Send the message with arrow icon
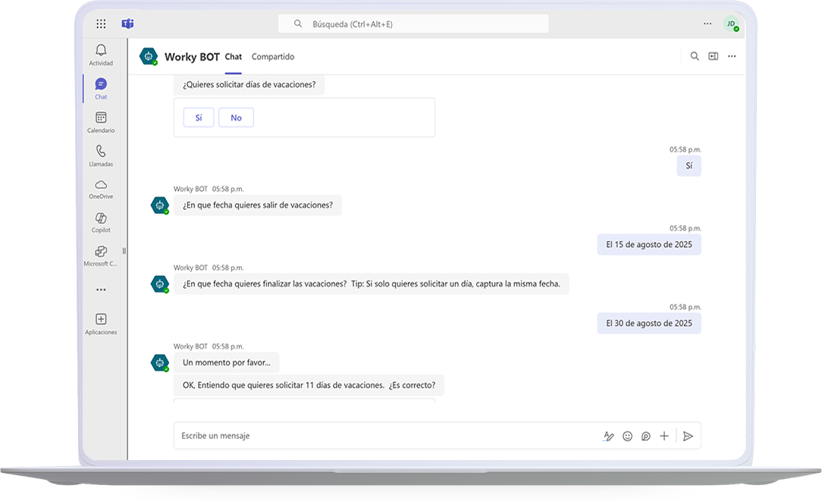This screenshot has height=504, width=822. tap(688, 436)
